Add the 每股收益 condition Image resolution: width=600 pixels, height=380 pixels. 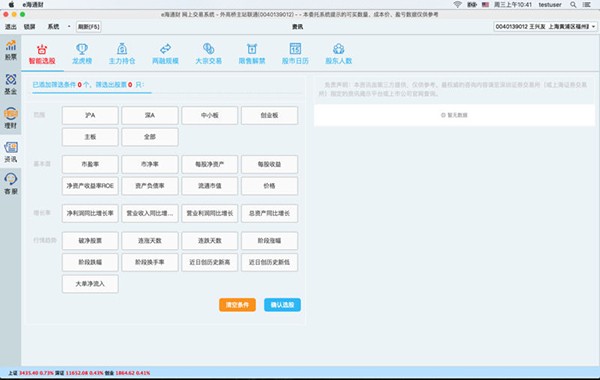[x=269, y=164]
